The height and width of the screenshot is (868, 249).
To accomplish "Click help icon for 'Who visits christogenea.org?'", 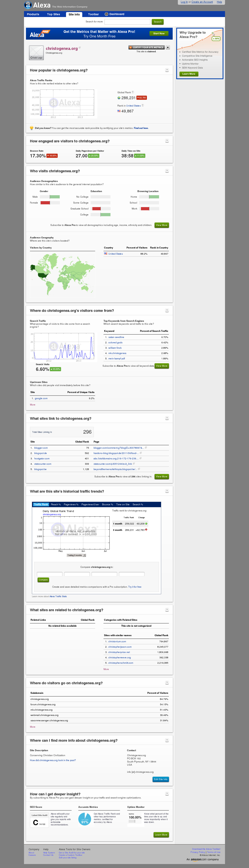I will [167, 171].
